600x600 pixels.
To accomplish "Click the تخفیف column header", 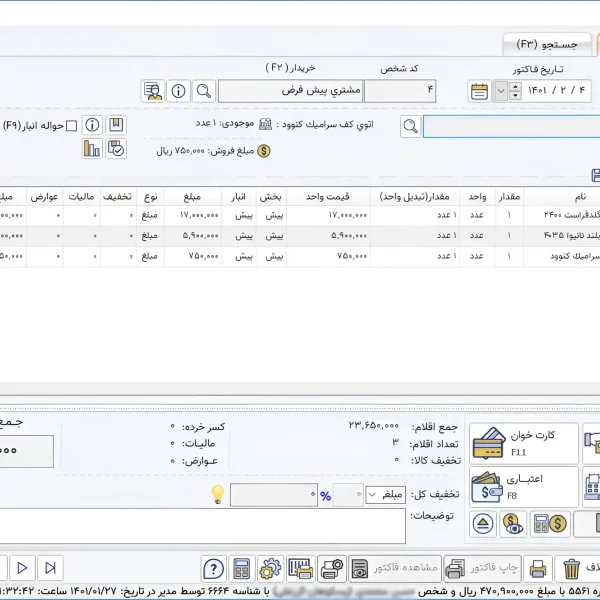I will (117, 197).
